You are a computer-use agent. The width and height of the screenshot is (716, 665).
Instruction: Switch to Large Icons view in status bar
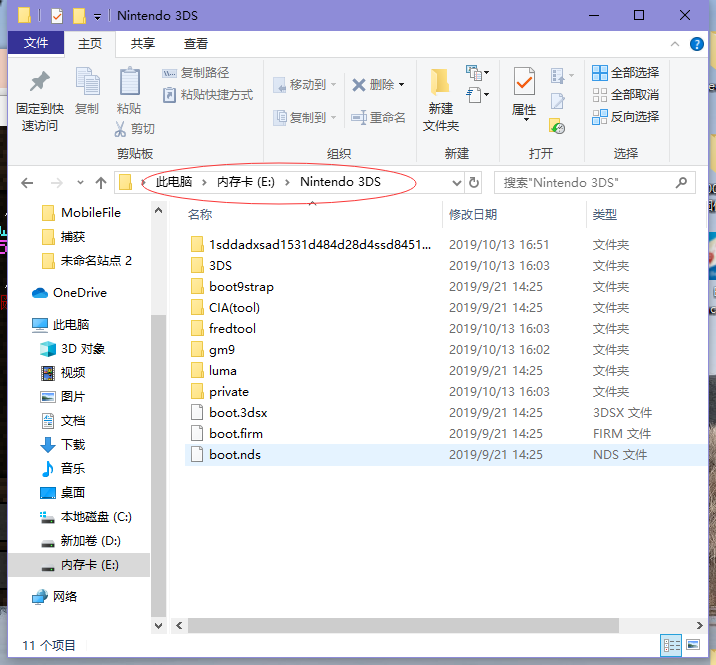(693, 645)
